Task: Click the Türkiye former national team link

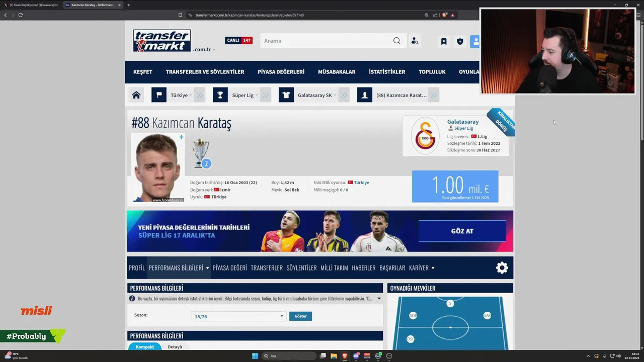Action: (361, 183)
